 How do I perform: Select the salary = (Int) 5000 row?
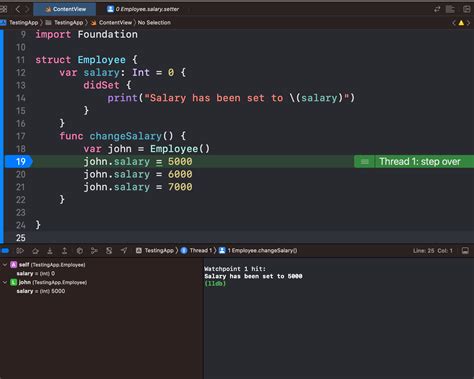(x=41, y=291)
